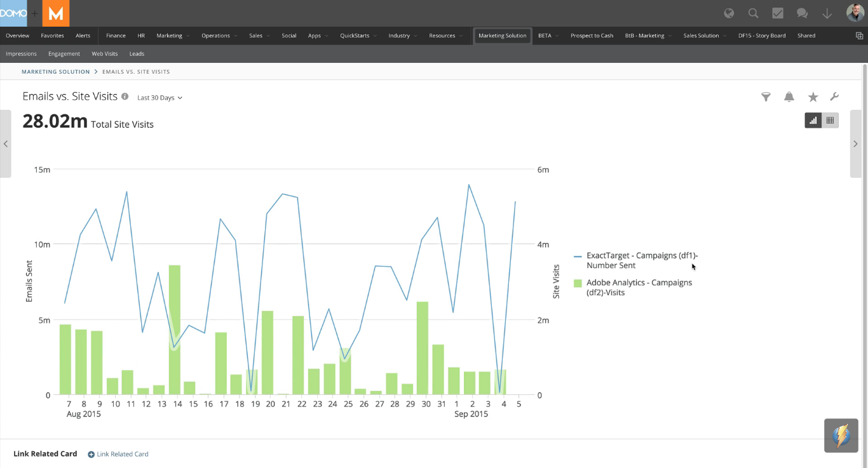Click the globe icon in top bar

click(x=729, y=13)
